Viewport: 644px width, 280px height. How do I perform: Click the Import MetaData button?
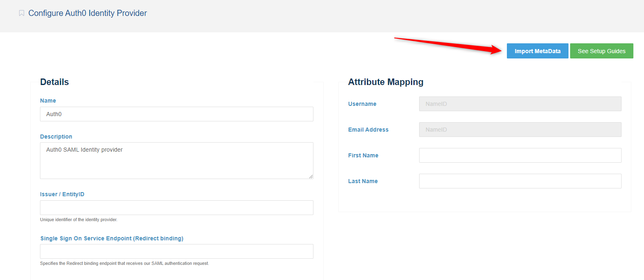click(537, 51)
